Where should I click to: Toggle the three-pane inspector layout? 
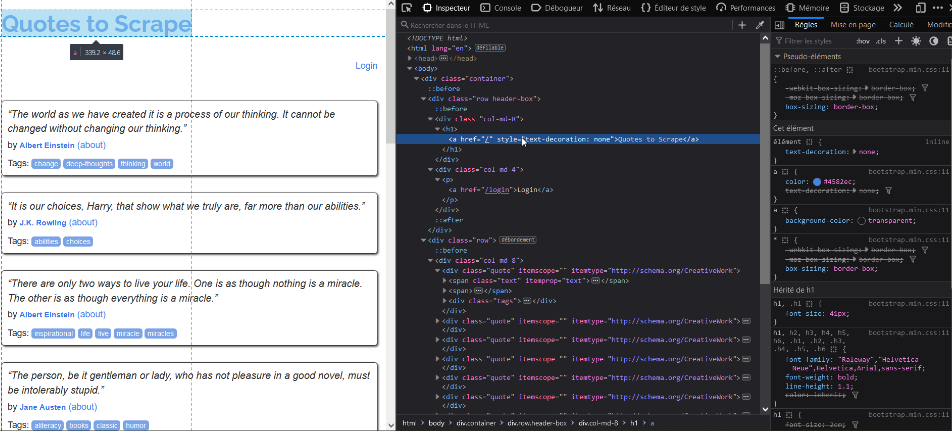pyautogui.click(x=779, y=25)
